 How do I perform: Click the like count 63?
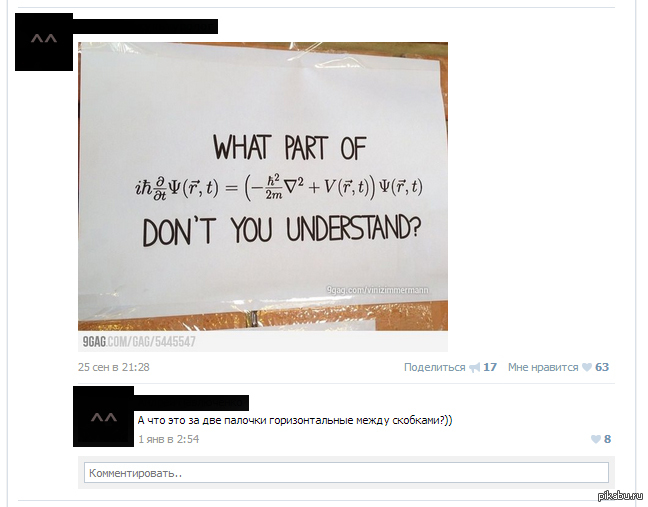click(x=602, y=367)
